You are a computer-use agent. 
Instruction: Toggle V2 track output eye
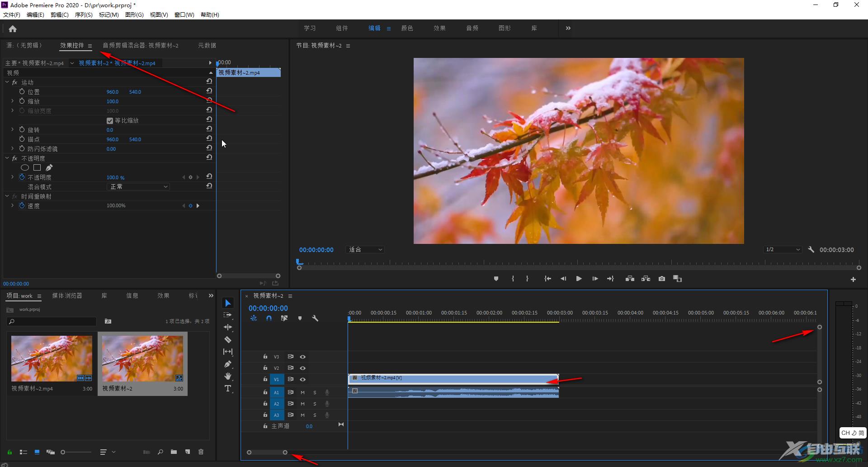(x=303, y=368)
